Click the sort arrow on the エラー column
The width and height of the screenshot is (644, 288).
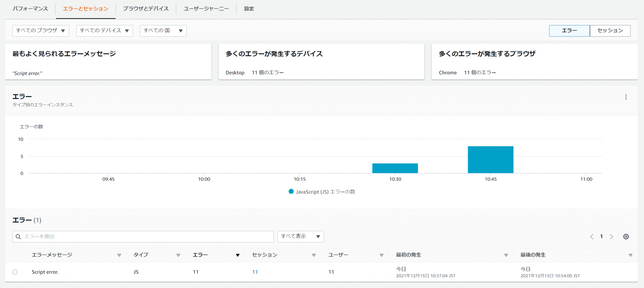237,255
